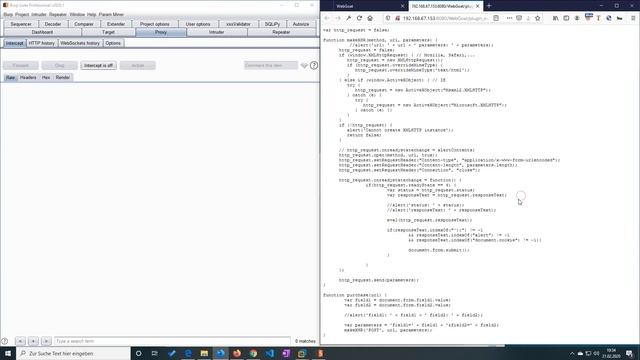
Task: Open the User options tab
Action: click(x=198, y=24)
